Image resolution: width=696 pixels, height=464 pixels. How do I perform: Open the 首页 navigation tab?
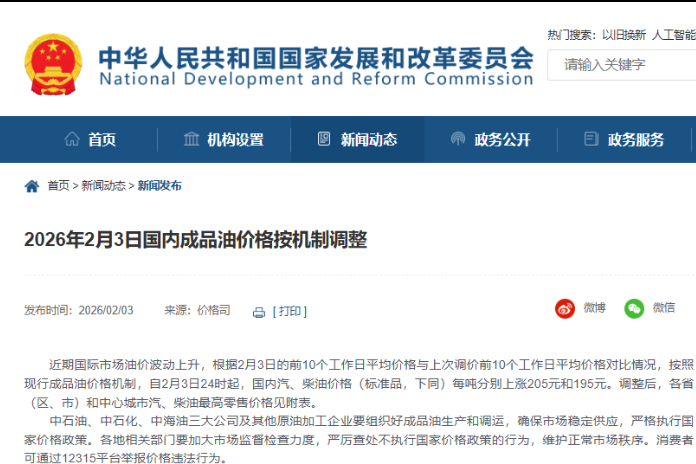tap(101, 139)
